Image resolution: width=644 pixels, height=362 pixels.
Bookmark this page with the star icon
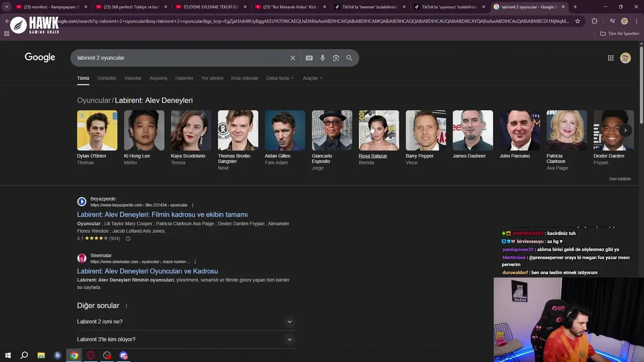578,21
